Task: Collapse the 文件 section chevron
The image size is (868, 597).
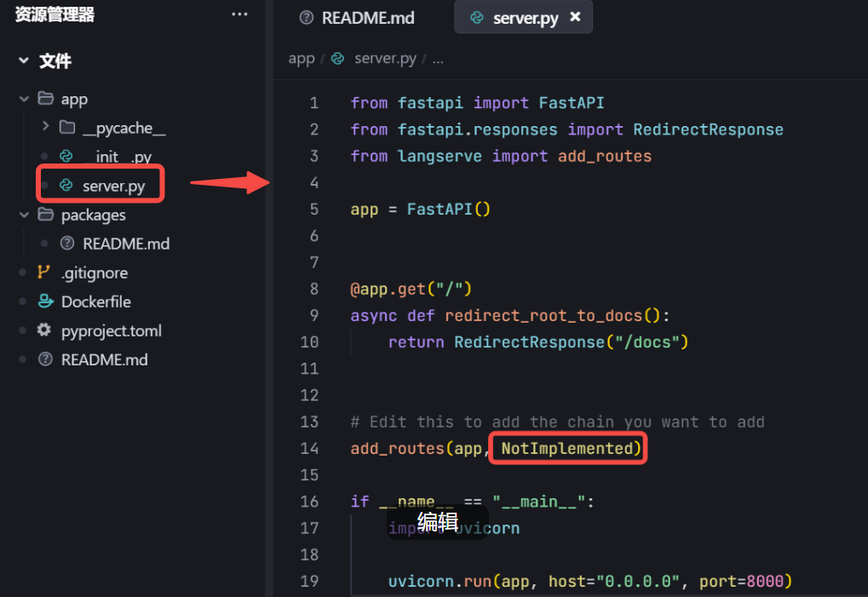Action: point(24,61)
